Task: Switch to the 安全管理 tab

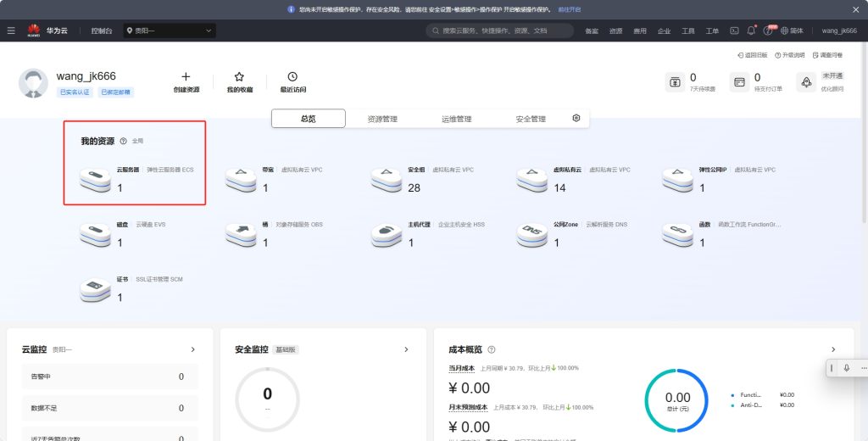Action: (531, 119)
